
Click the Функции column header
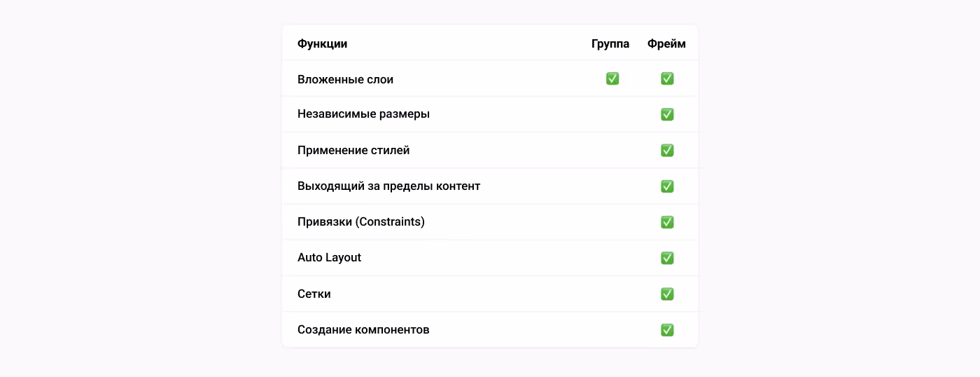click(x=322, y=43)
